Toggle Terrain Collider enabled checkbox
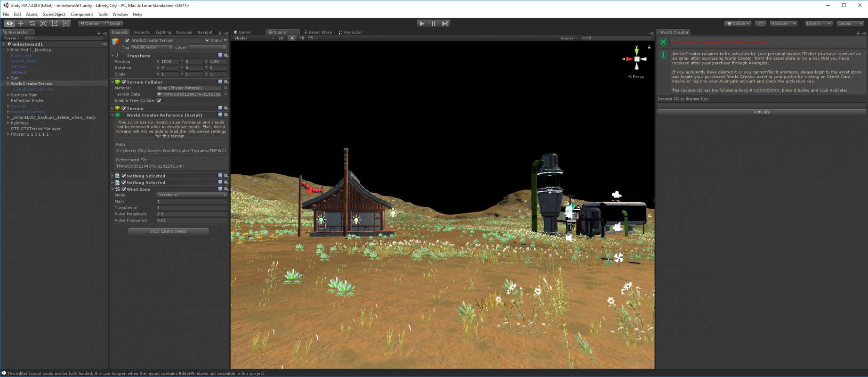Image resolution: width=868 pixels, height=377 pixels. pos(124,82)
